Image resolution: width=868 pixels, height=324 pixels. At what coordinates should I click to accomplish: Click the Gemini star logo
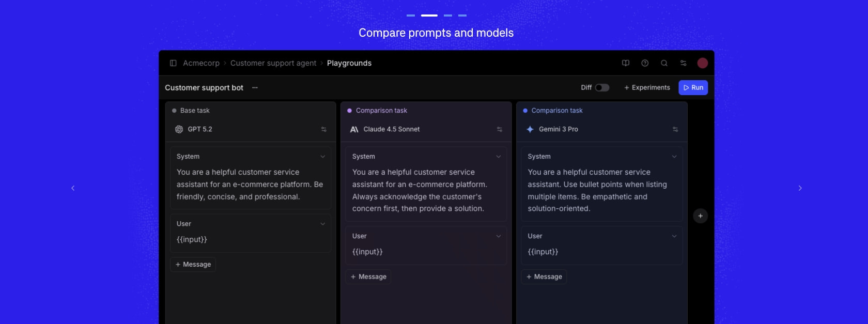[530, 129]
